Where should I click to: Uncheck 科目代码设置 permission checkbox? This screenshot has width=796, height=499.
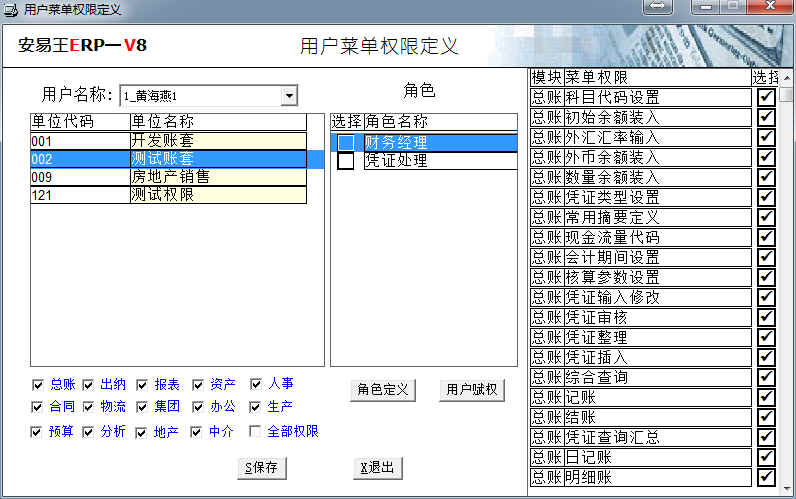pos(766,98)
